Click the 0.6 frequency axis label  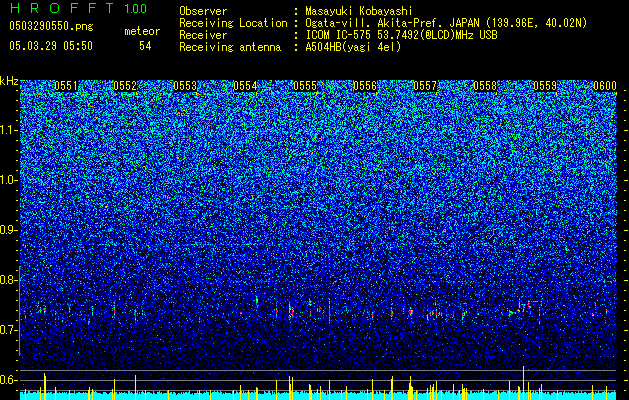tap(9, 380)
